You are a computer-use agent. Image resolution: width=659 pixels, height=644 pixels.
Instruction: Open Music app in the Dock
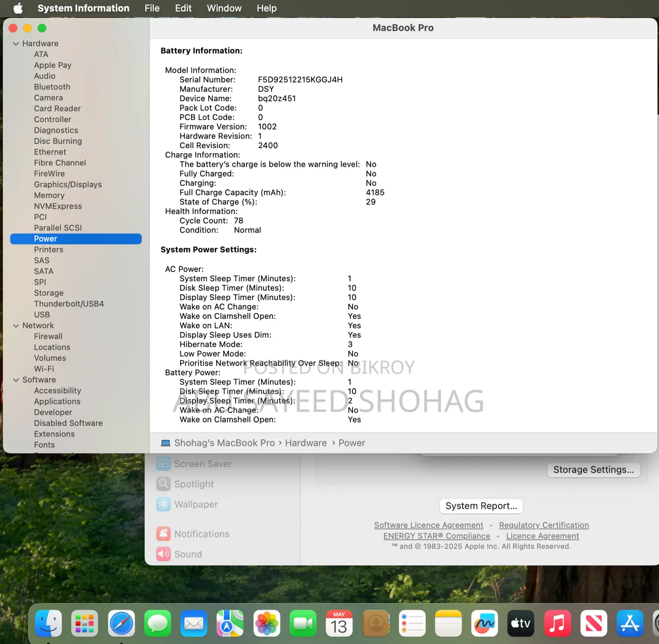pos(557,623)
